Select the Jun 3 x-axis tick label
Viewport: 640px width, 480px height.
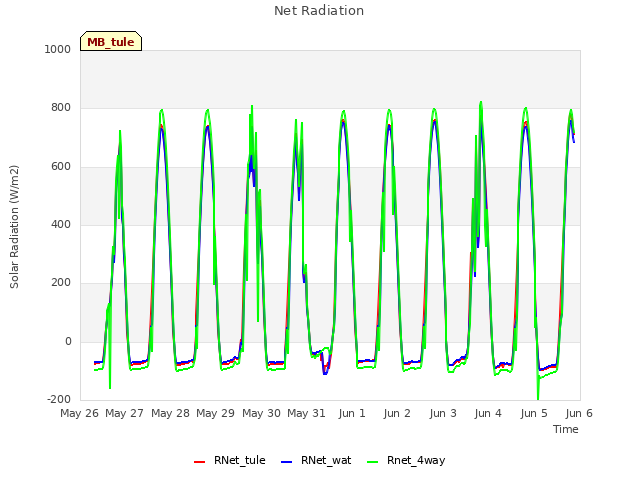[443, 413]
